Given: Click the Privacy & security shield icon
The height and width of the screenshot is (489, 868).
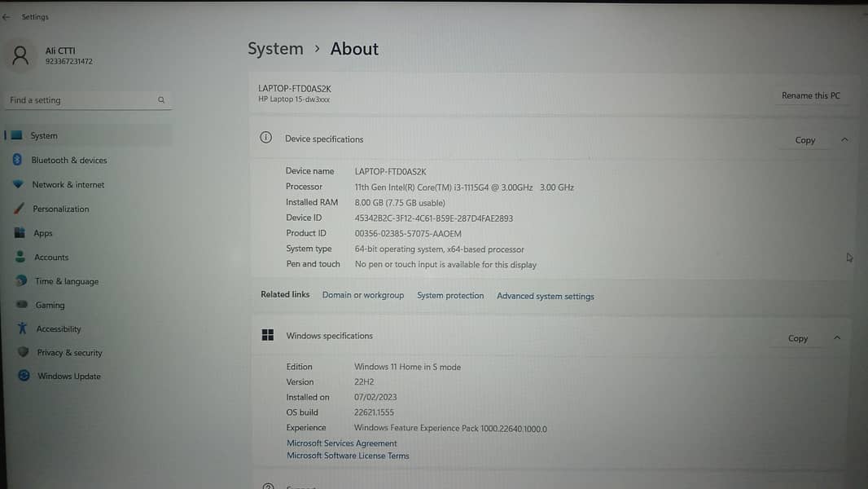Looking at the screenshot, I should [x=23, y=353].
